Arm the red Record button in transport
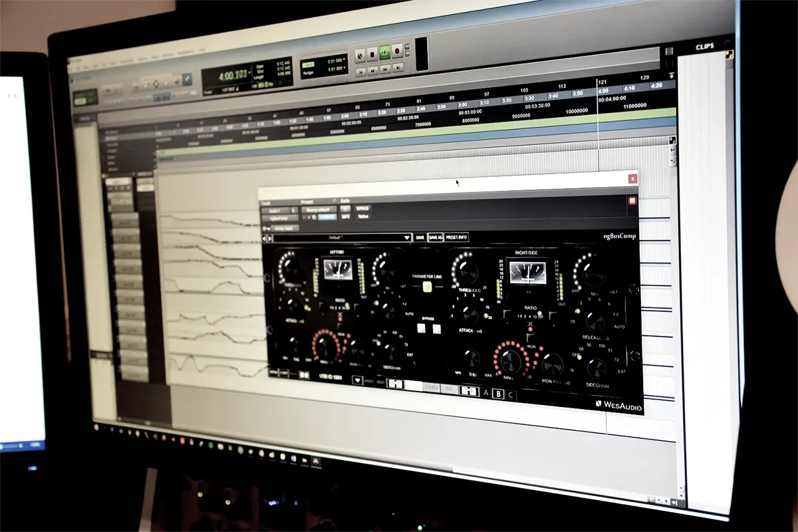This screenshot has width=798, height=532. click(397, 51)
